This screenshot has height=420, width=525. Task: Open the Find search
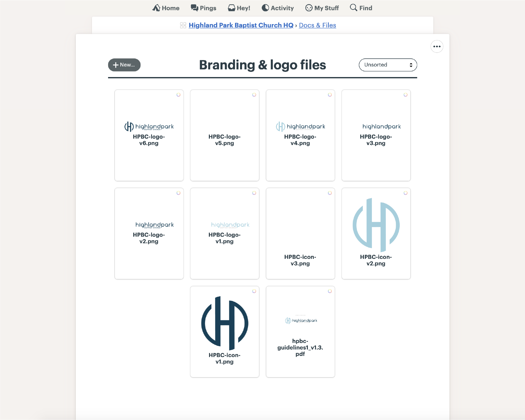361,8
